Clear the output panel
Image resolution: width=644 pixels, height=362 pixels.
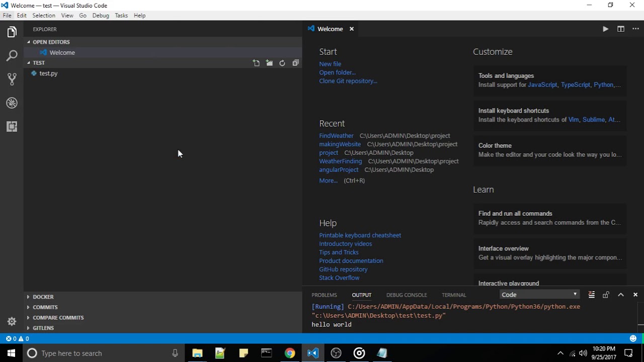coord(592,295)
